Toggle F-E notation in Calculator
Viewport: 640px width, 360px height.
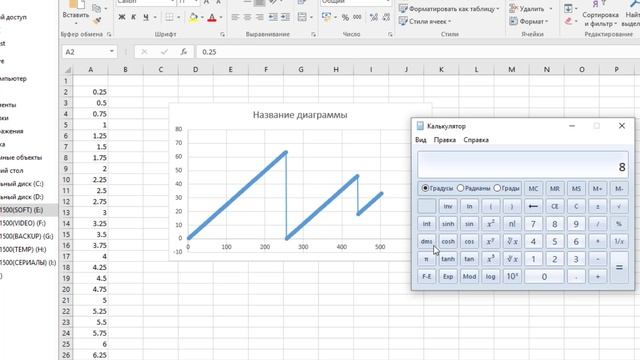click(427, 276)
